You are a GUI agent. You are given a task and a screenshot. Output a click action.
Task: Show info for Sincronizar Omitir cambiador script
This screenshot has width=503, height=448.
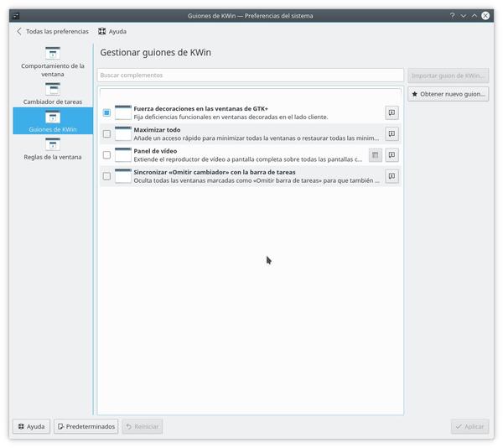392,176
